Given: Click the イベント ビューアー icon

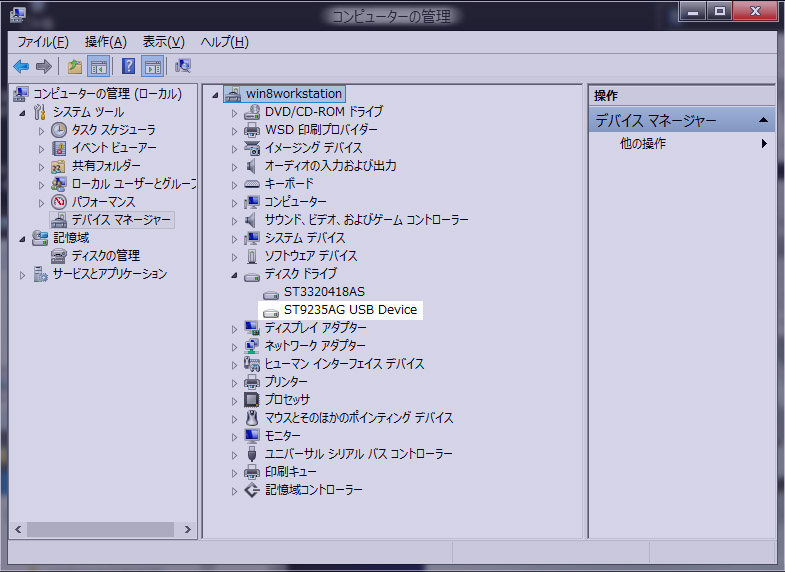Looking at the screenshot, I should [x=59, y=148].
